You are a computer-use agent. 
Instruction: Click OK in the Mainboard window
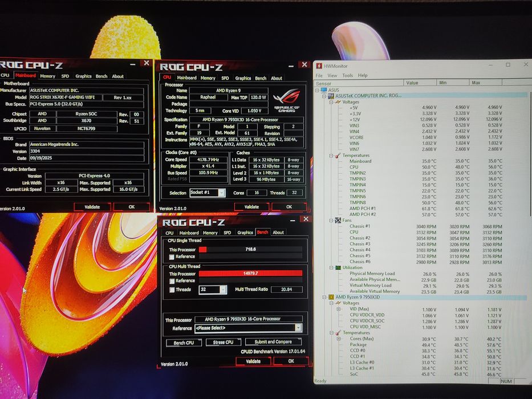click(132, 206)
